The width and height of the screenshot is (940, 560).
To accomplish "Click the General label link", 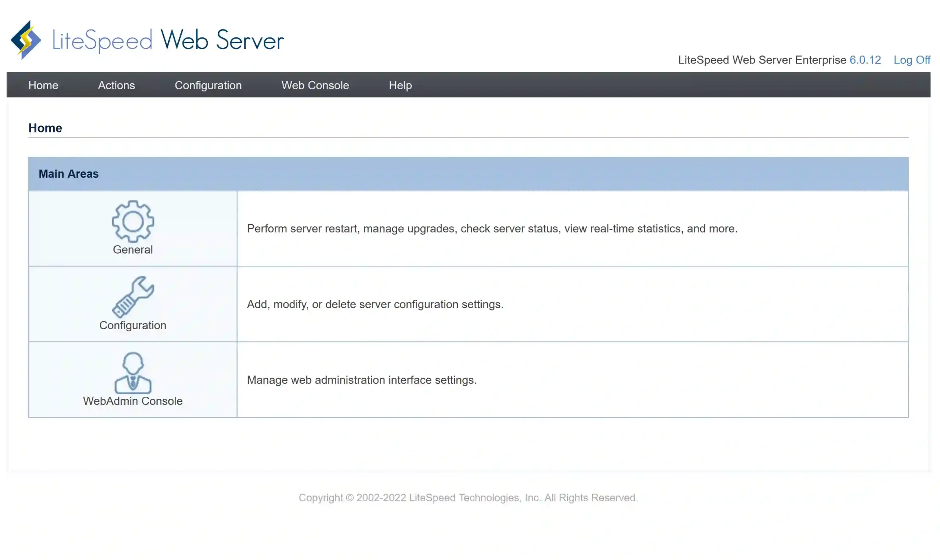I will point(133,250).
